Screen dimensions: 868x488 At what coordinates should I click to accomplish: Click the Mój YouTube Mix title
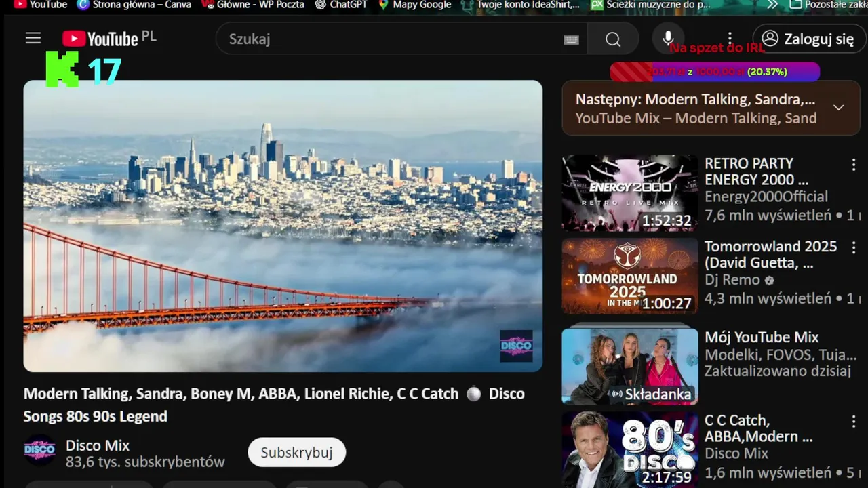point(762,337)
